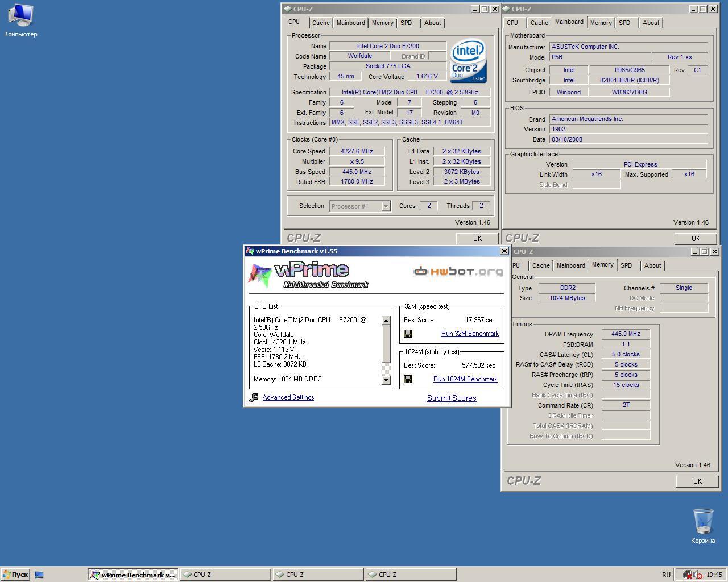Select the About tab in the Mainboard window
728x582 pixels.
click(x=651, y=23)
